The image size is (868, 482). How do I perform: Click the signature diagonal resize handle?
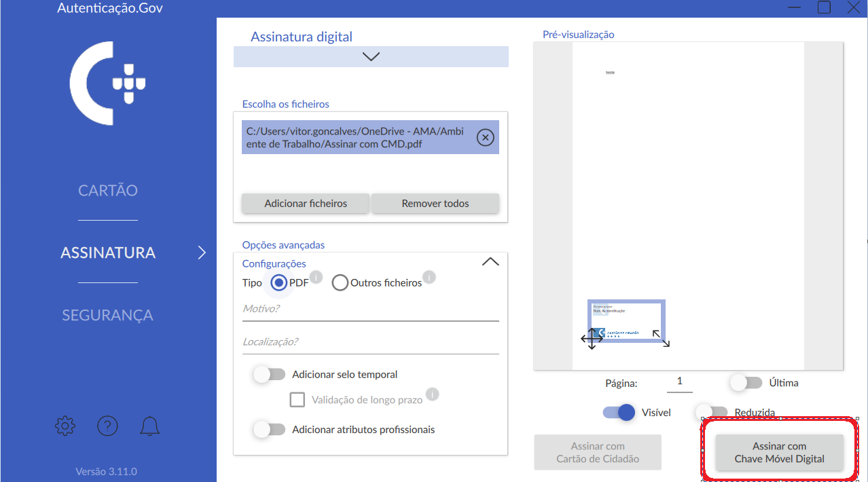[661, 339]
